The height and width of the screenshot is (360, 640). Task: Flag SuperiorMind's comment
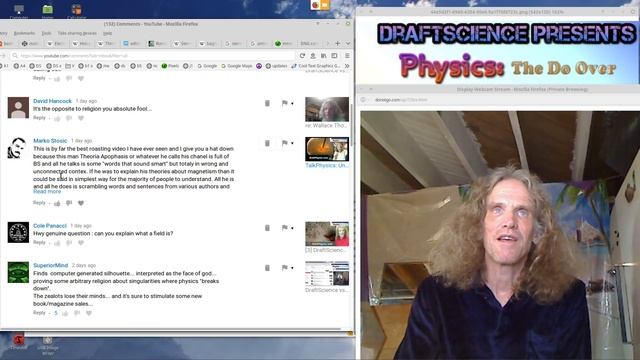pyautogui.click(x=284, y=268)
